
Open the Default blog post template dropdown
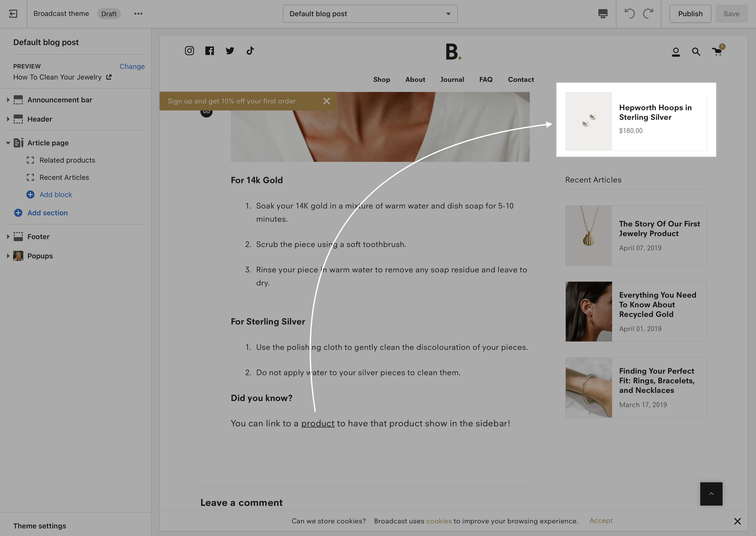coord(370,14)
